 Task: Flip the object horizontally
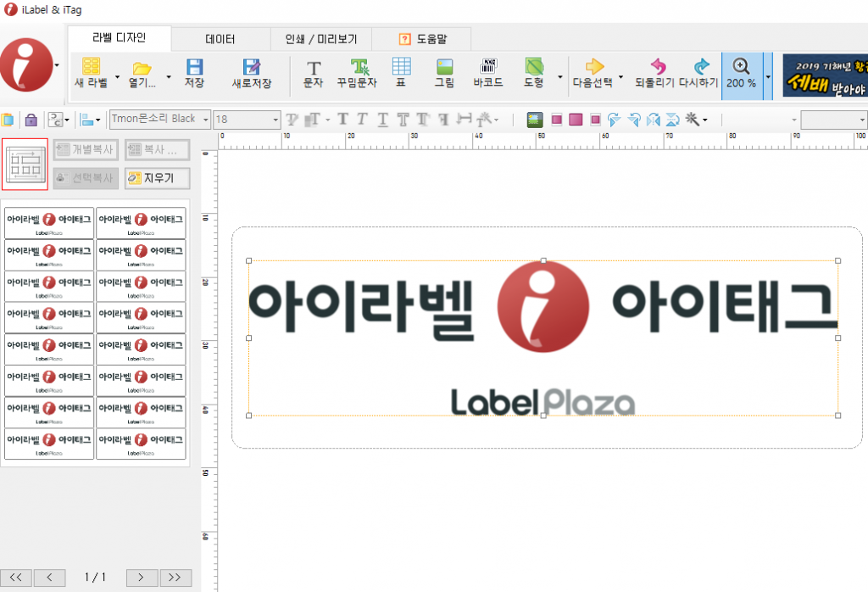coord(654,120)
